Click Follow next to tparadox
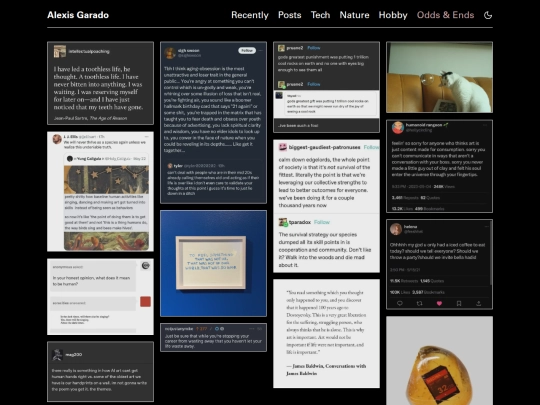 pos(322,222)
